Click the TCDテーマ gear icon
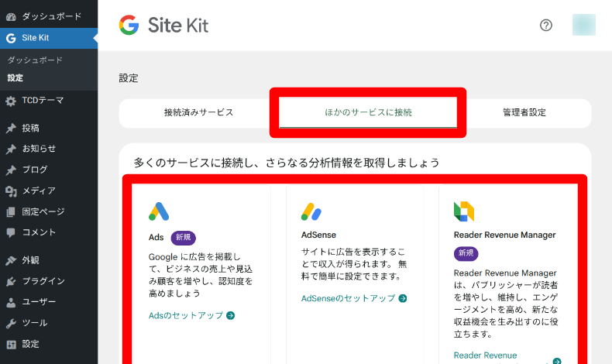This screenshot has height=364, width=612. (x=11, y=101)
